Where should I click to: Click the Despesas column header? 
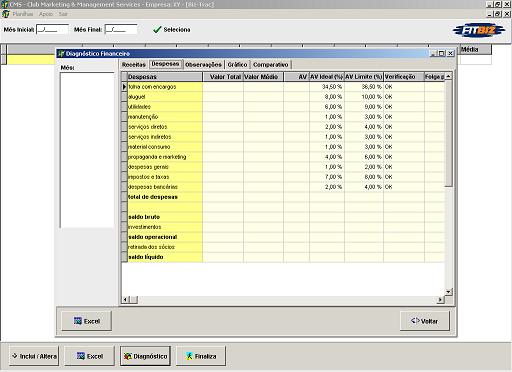tap(165, 77)
